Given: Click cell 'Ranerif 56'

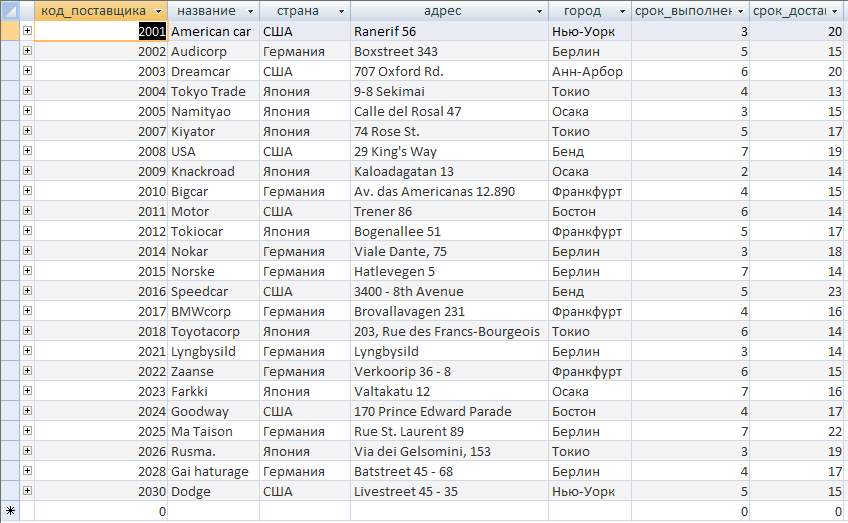Looking at the screenshot, I should click(x=449, y=31).
